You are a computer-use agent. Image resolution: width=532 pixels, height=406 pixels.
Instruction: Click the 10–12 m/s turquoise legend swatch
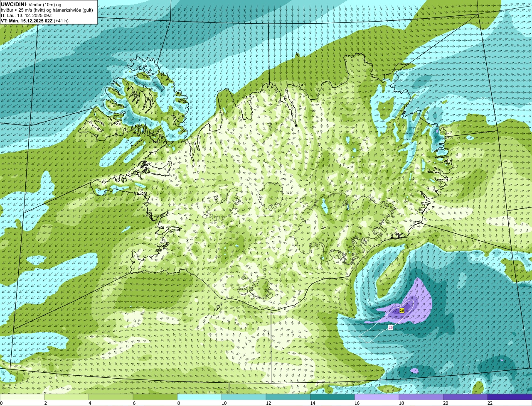point(244,397)
